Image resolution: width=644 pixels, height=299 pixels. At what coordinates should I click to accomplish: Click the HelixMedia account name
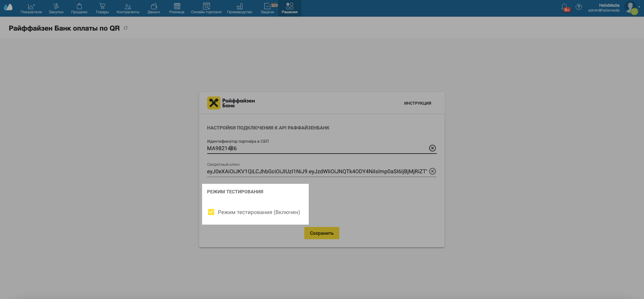(x=609, y=5)
